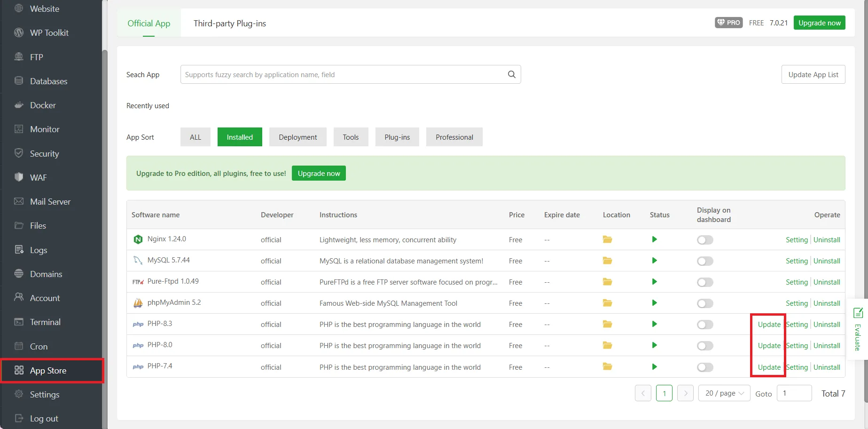Screen dimensions: 868x429
Task: Open MySQL 5.7.44 location folder icon
Action: 608,261
